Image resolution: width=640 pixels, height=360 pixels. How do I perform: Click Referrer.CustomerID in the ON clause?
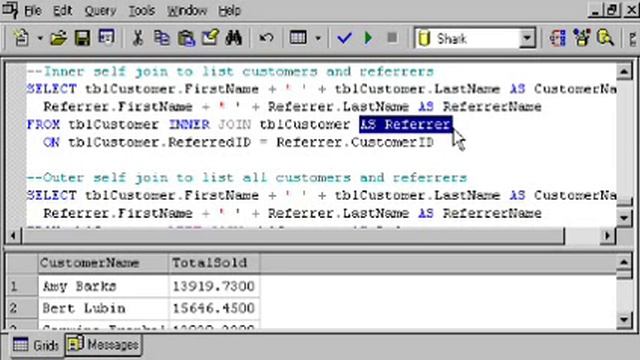(355, 142)
